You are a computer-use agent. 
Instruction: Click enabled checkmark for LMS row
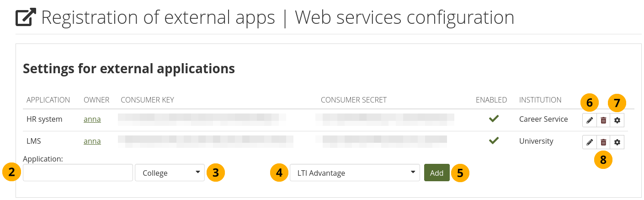[x=493, y=141]
